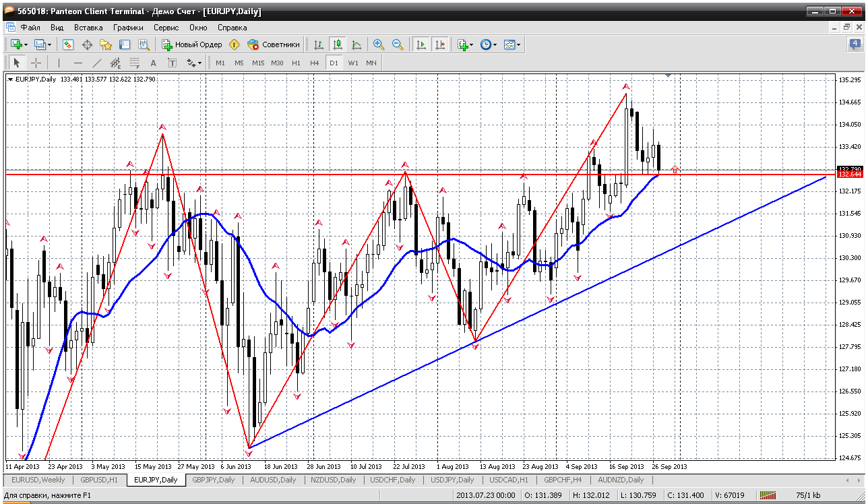868x504 pixels.
Task: Switch timeframe to MN
Action: tap(371, 63)
